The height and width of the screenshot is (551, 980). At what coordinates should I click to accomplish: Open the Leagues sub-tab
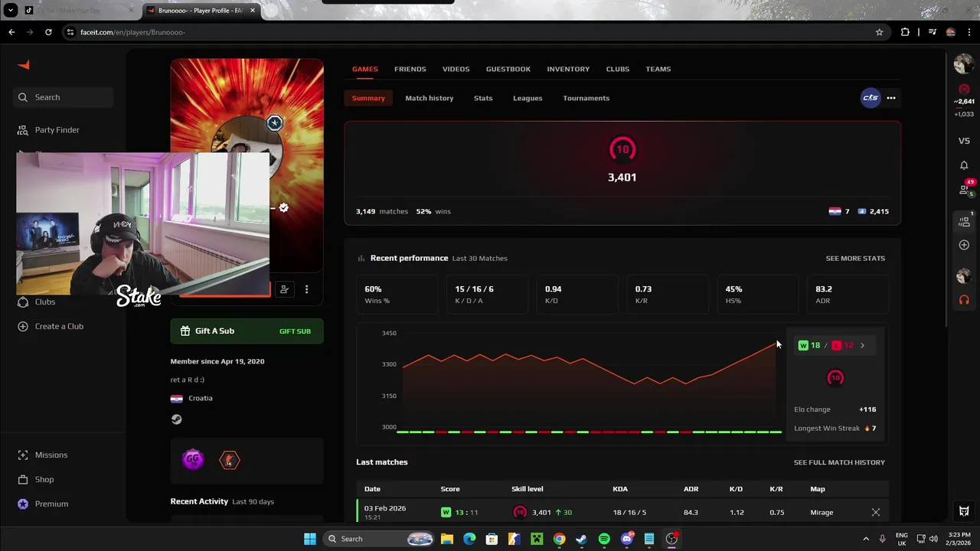click(528, 98)
